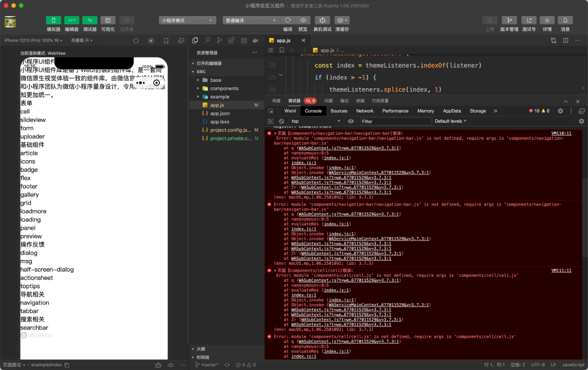The image size is (588, 370).
Task: Select the Explorer files icon in activity bar
Action: pyautogui.click(x=195, y=40)
